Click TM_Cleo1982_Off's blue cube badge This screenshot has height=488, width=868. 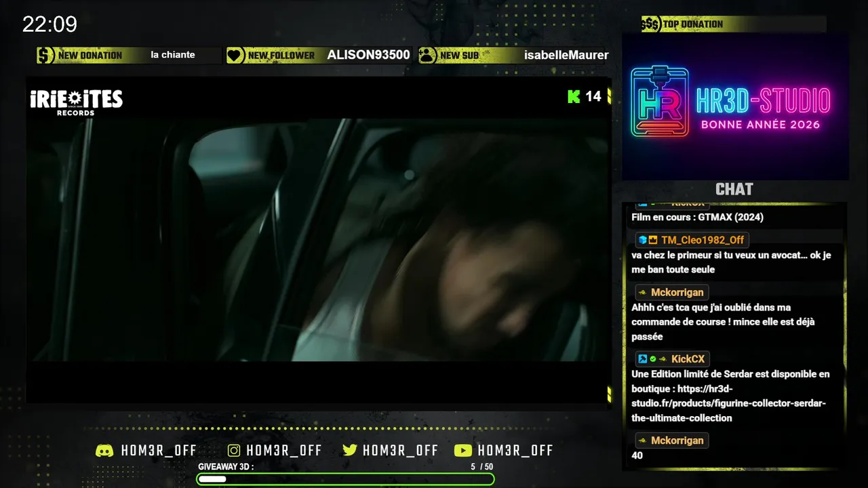[642, 240]
